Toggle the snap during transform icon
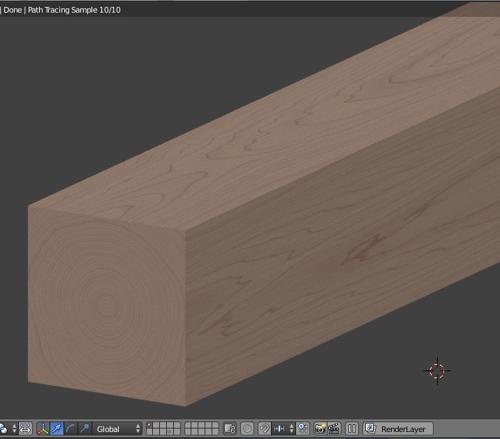 [264, 429]
